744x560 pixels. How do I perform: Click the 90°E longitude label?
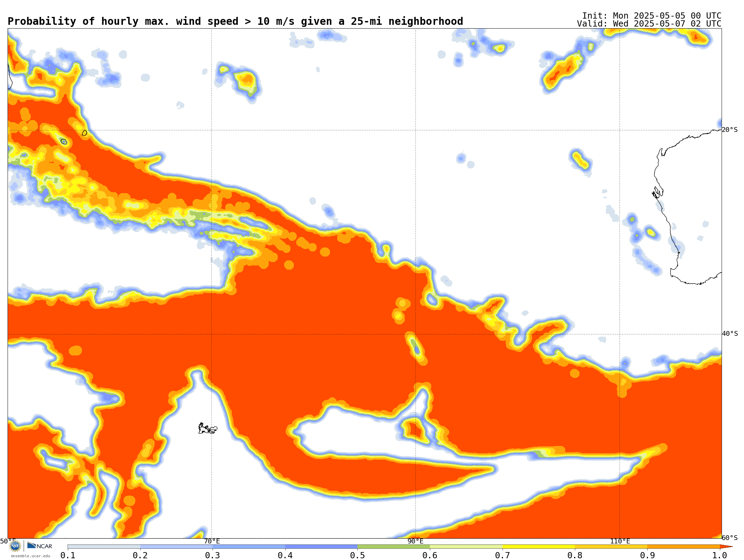[x=415, y=541]
